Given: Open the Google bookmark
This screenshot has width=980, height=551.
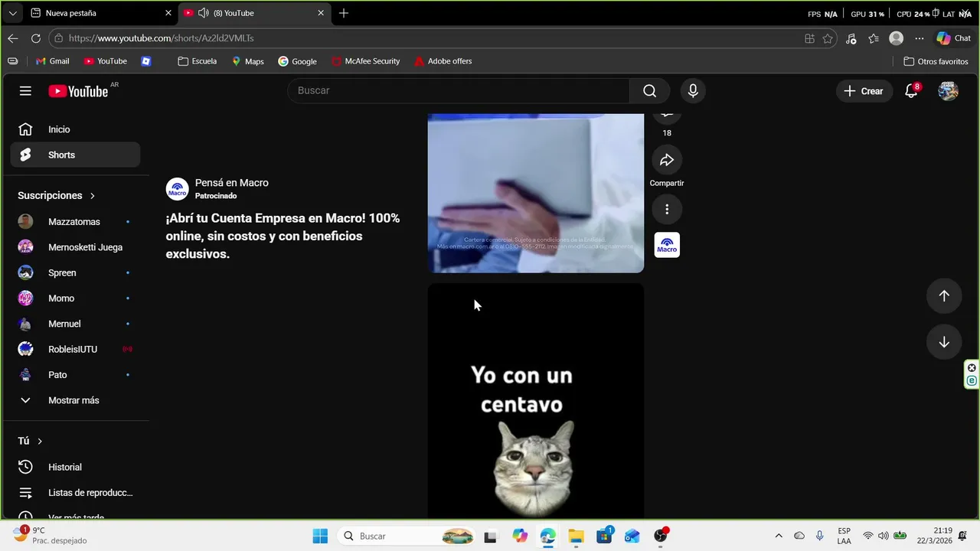Looking at the screenshot, I should pos(297,61).
